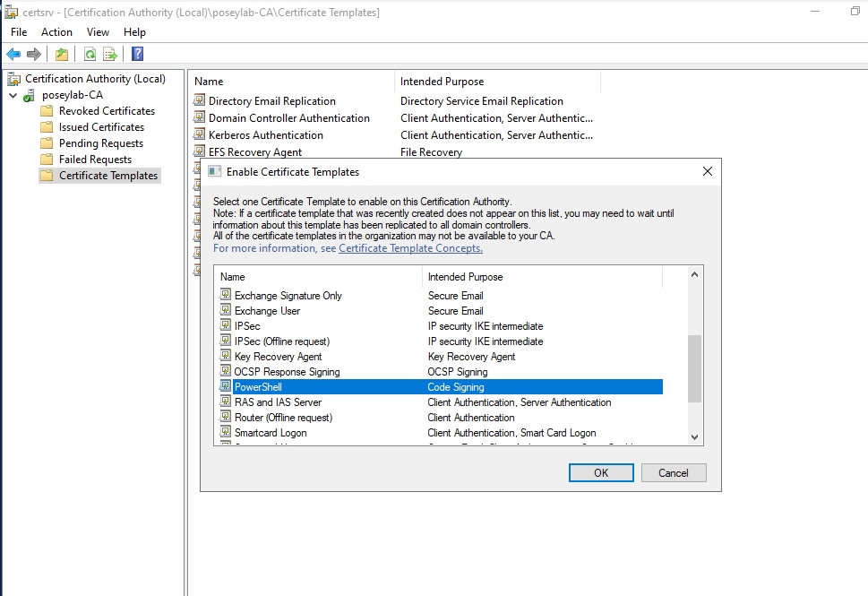The image size is (868, 596).
Task: Click the Certificate Templates folder icon
Action: tap(47, 176)
